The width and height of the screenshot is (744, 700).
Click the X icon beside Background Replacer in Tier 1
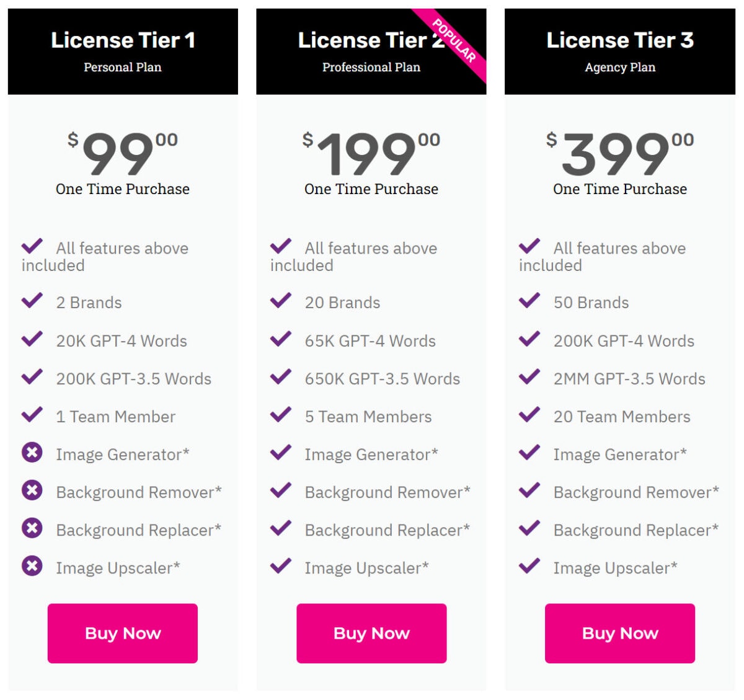click(32, 529)
